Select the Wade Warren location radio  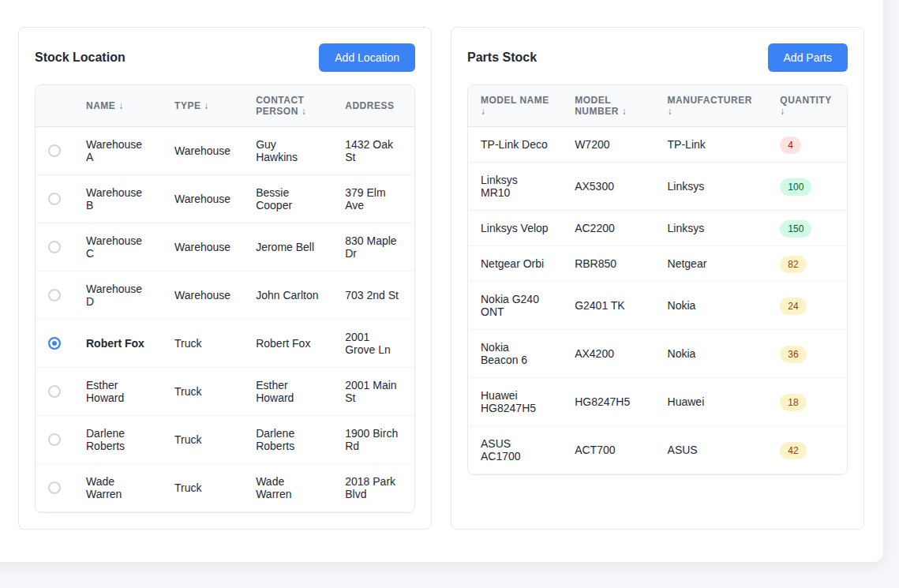coord(54,488)
